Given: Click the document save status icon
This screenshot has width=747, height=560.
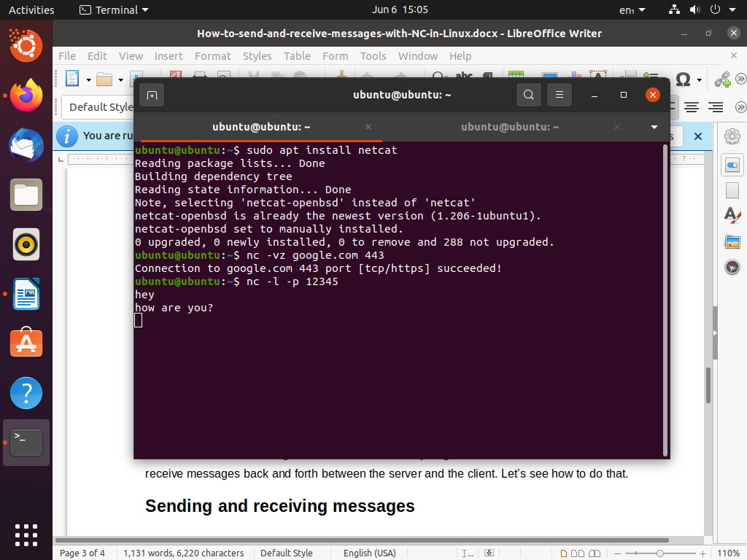Looking at the screenshot, I should pos(489,553).
